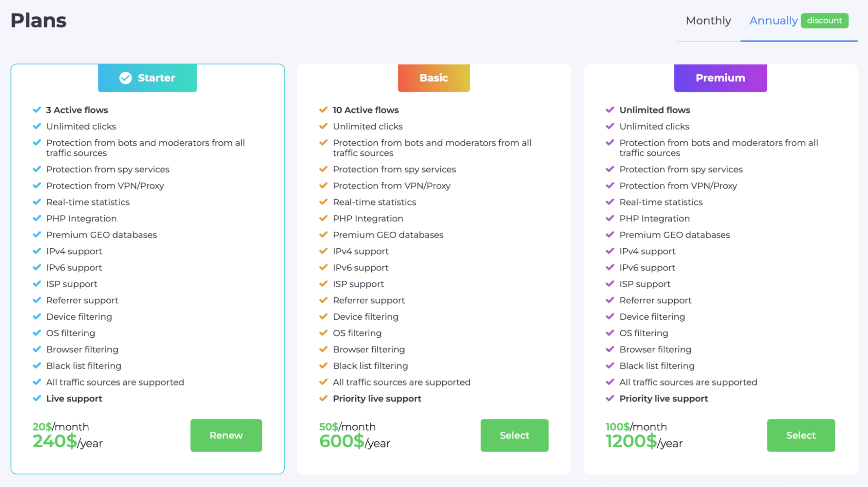Select the Basic plan
Screen dimensions: 868x487
tap(514, 435)
